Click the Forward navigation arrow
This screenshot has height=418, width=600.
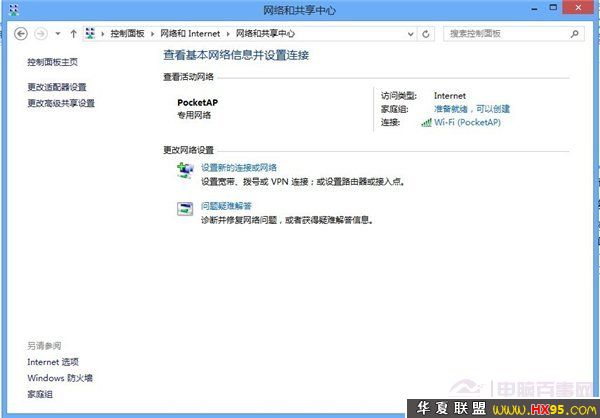(x=41, y=33)
